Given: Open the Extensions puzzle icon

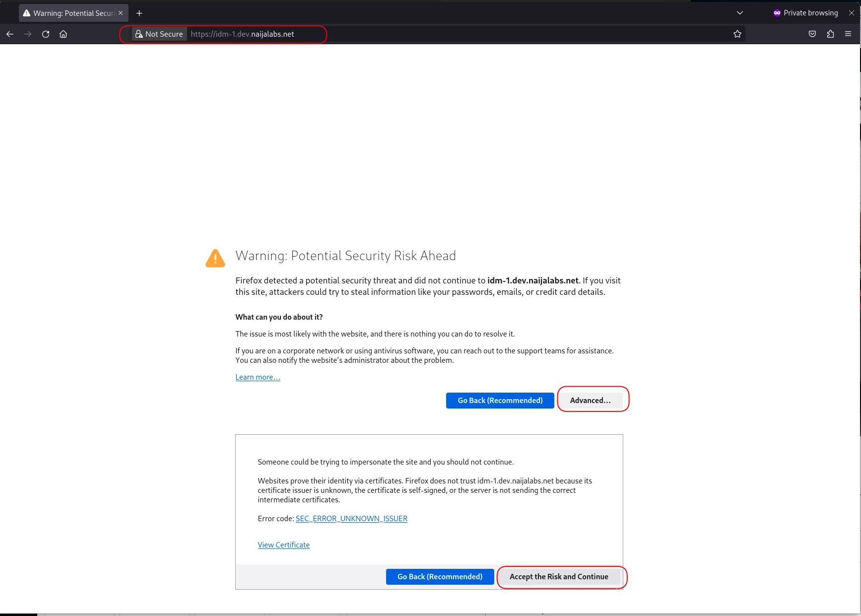Looking at the screenshot, I should click(830, 34).
